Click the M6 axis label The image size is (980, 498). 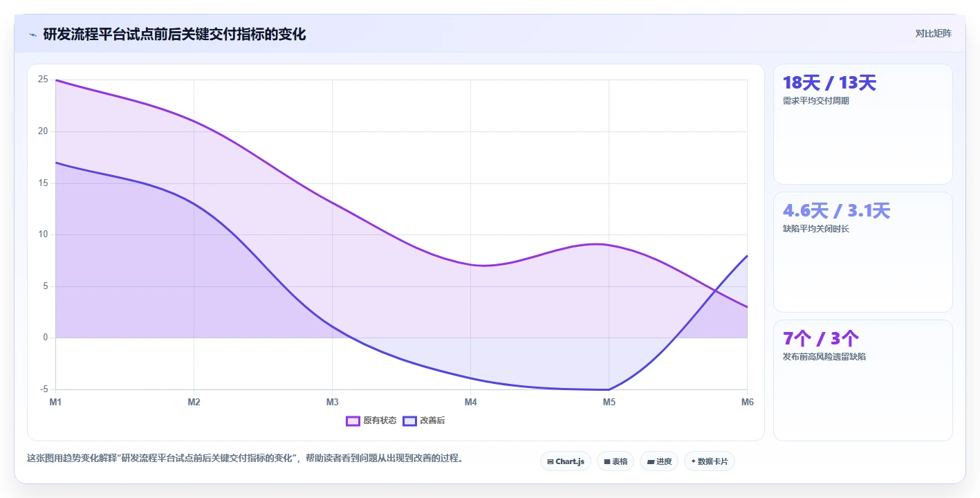[747, 402]
